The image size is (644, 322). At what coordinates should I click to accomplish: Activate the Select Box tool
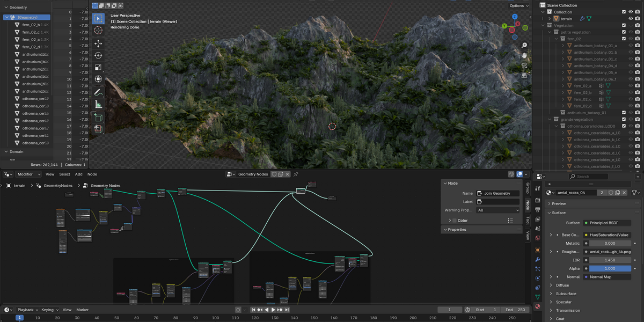tap(98, 18)
